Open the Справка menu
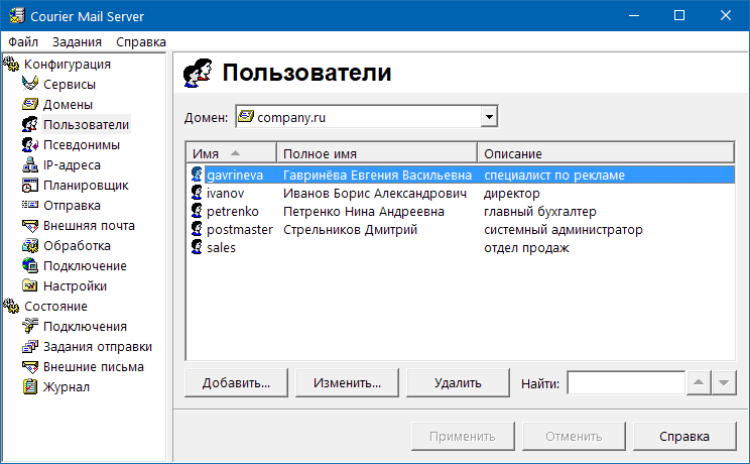The height and width of the screenshot is (464, 750). click(141, 42)
